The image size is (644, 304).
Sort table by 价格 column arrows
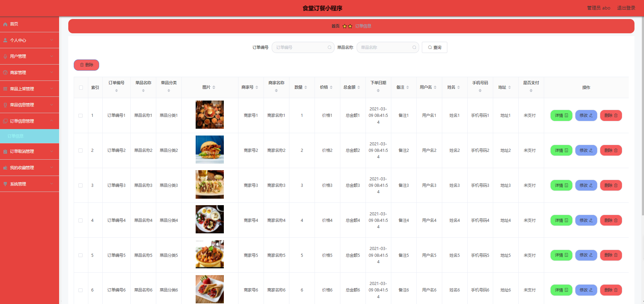pos(331,87)
